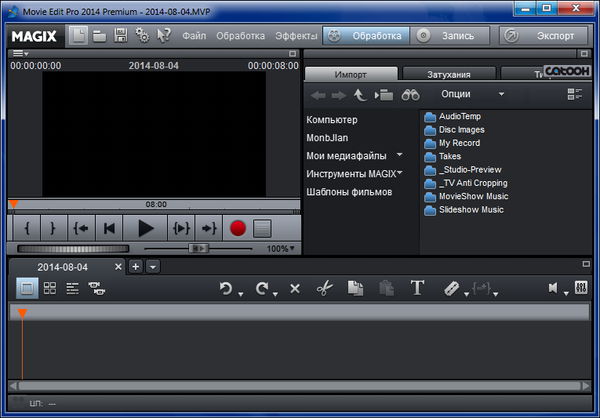Click the preview zoom slider handle
Viewport: 600px width, 418px height.
point(199,248)
